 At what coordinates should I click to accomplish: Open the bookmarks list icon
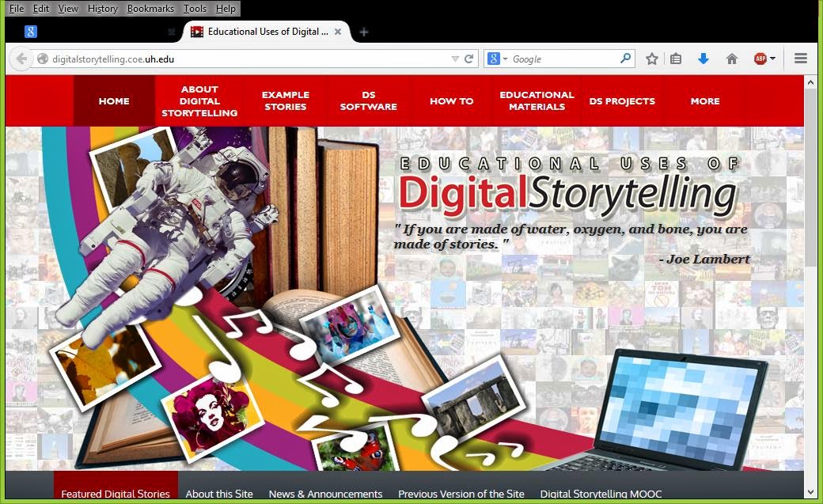point(676,59)
